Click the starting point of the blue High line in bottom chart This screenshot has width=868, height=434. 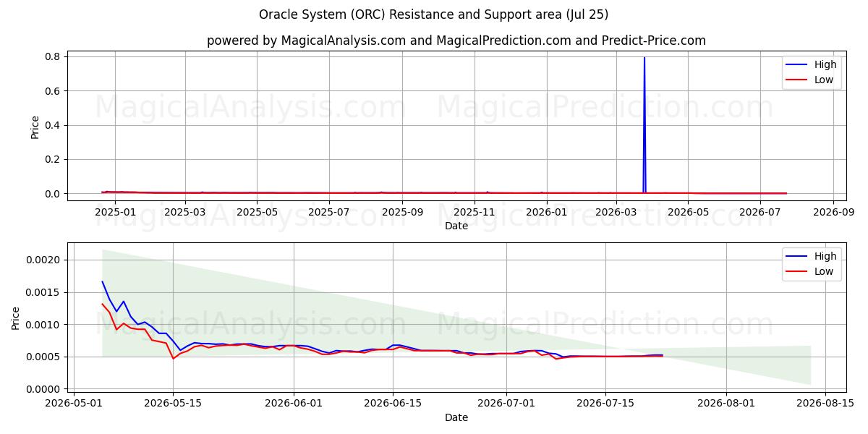(x=103, y=281)
